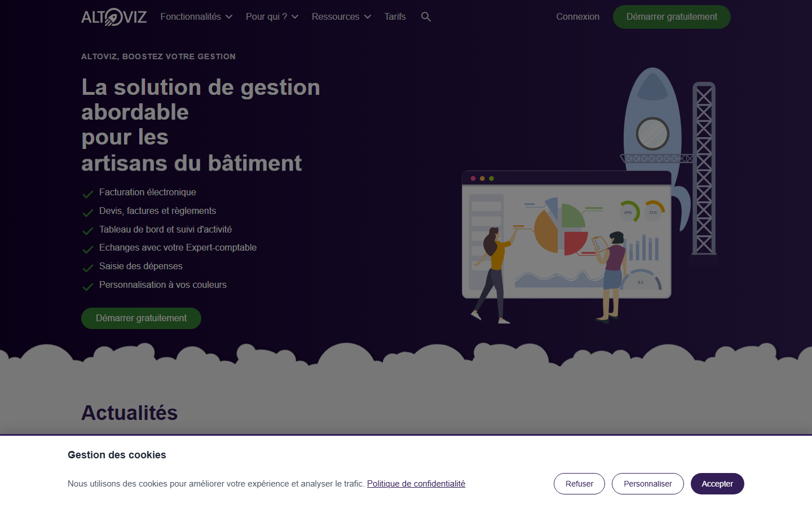The width and height of the screenshot is (812, 508).
Task: Refuse cookies with Refuser
Action: pos(579,484)
